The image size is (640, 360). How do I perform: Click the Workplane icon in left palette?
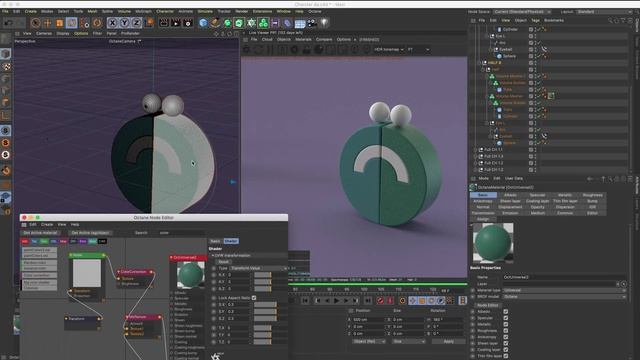(x=6, y=197)
